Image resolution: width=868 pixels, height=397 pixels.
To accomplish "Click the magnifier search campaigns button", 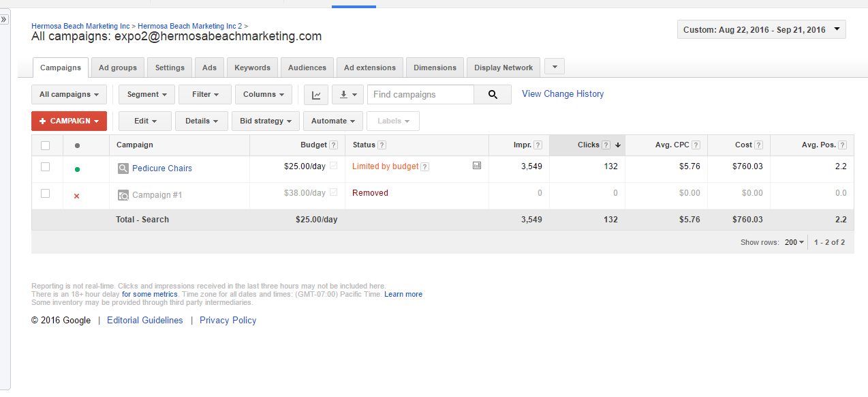I will [493, 95].
